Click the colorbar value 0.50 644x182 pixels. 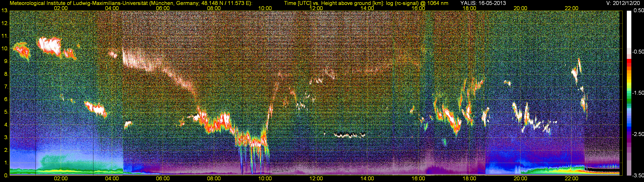tap(639, 10)
